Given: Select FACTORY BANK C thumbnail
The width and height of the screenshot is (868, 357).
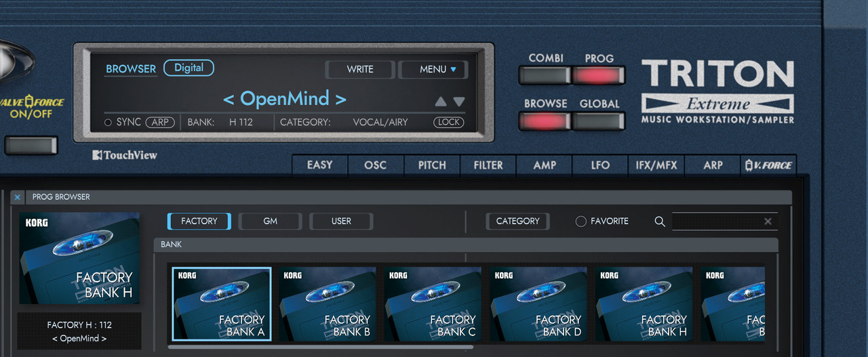Looking at the screenshot, I should (x=433, y=303).
